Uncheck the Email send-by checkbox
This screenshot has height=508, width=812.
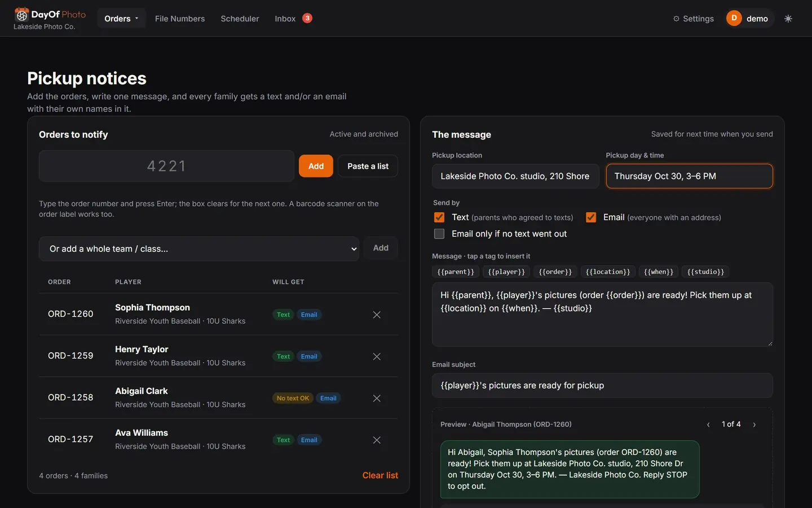pos(591,217)
